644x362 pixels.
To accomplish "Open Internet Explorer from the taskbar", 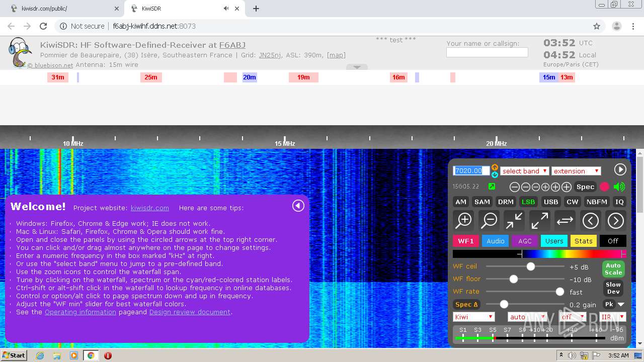I will tap(40, 355).
